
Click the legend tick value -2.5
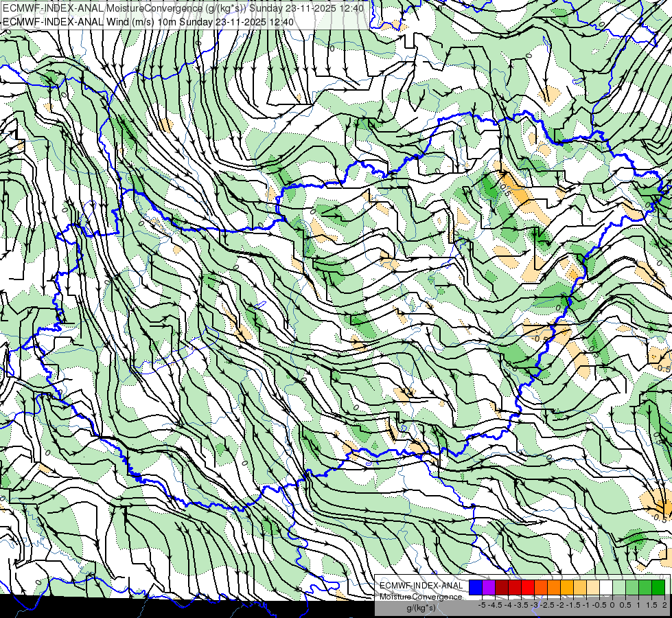tap(547, 605)
